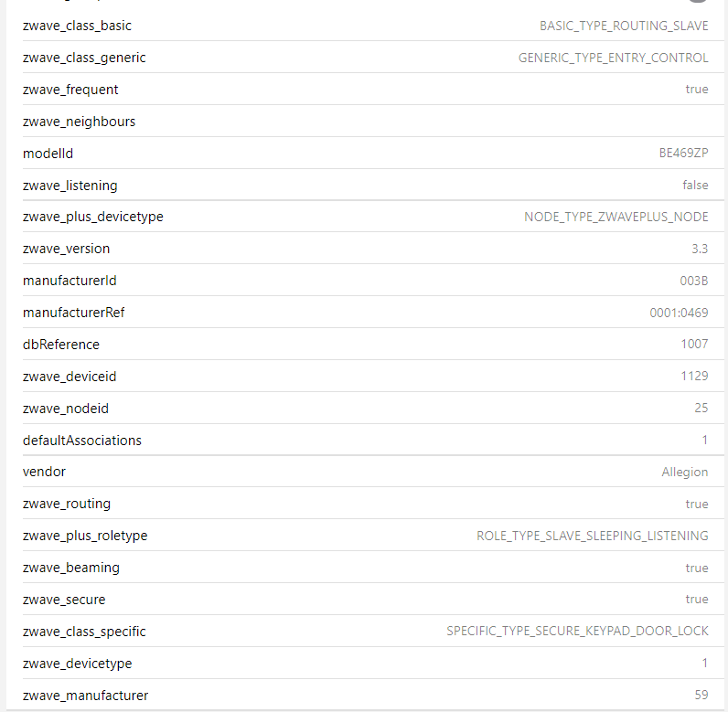
Task: Select SPECIFIC_TYPE_SECURE_KEYPAD_DOOR_LOCK value
Action: 577,632
